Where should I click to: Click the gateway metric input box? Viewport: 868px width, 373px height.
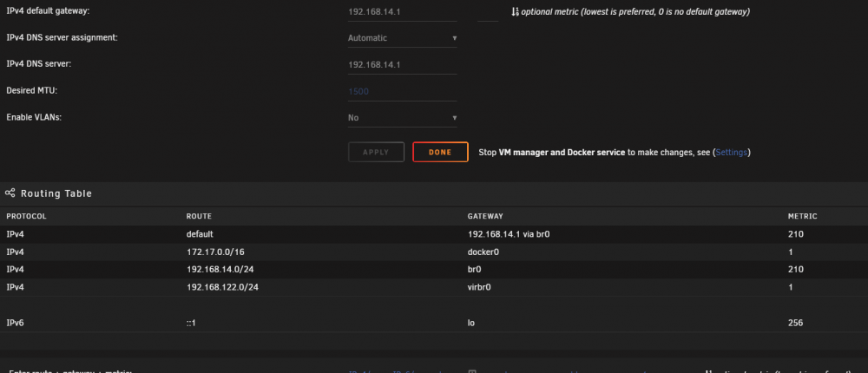coord(488,11)
